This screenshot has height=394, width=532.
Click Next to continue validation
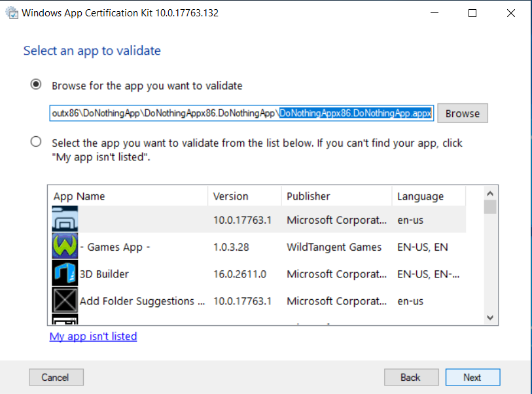coord(472,378)
